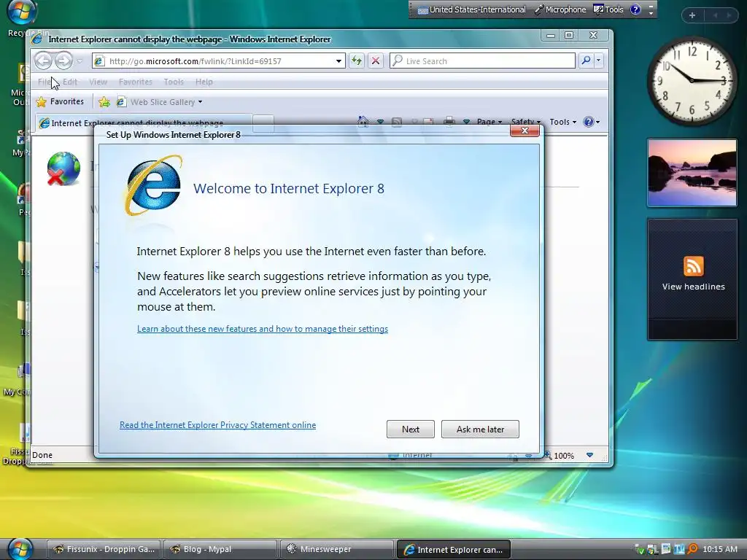Switch to Fissunix - Droppin Ga... taskbar window
The height and width of the screenshot is (560, 747).
pos(104,549)
